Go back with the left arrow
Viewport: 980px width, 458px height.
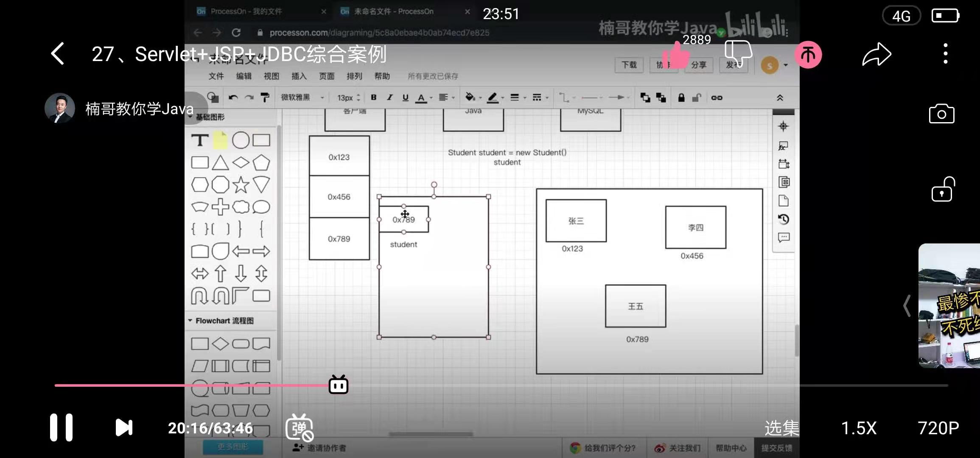pyautogui.click(x=58, y=54)
